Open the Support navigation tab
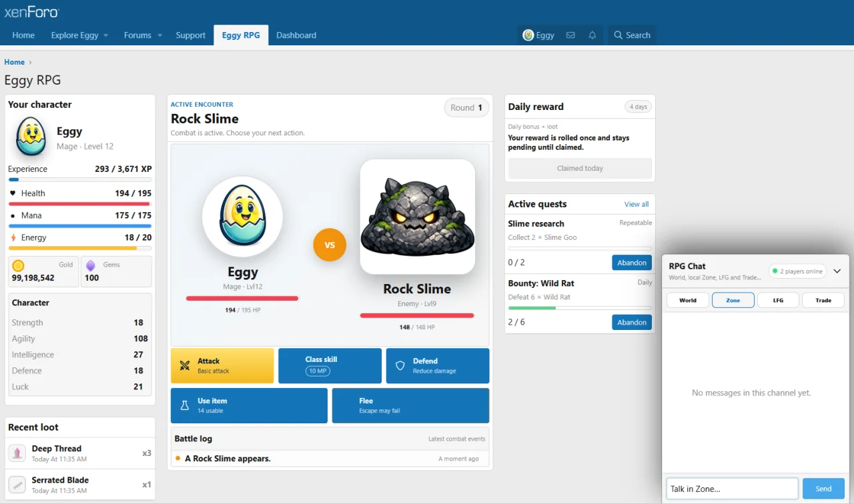854x504 pixels. coord(191,35)
